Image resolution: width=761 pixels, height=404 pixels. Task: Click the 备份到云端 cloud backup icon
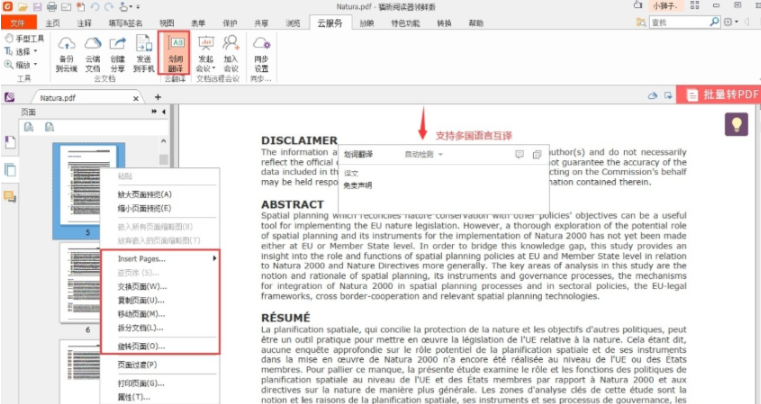[x=66, y=53]
